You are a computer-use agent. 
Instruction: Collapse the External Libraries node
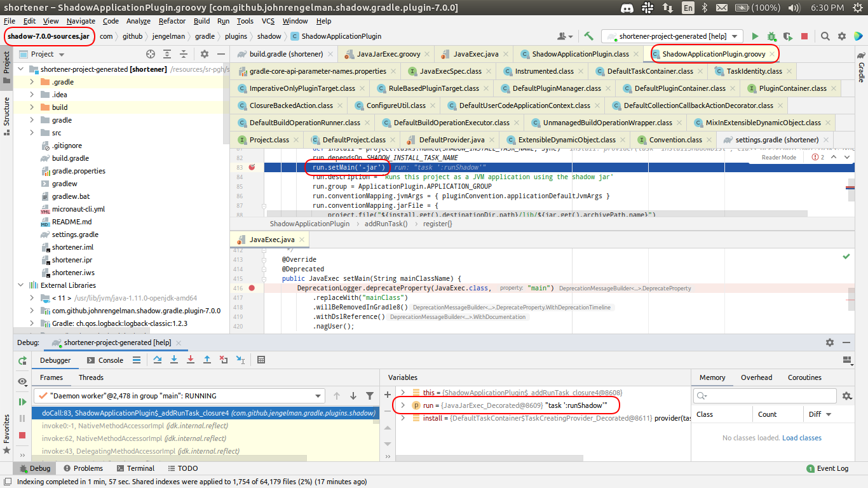click(x=21, y=285)
